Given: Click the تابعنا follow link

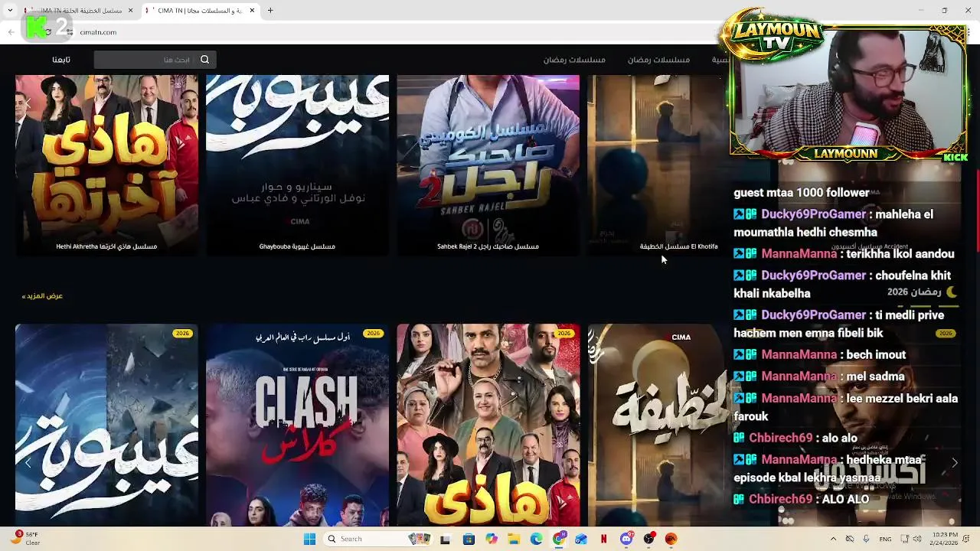Looking at the screenshot, I should tap(61, 60).
